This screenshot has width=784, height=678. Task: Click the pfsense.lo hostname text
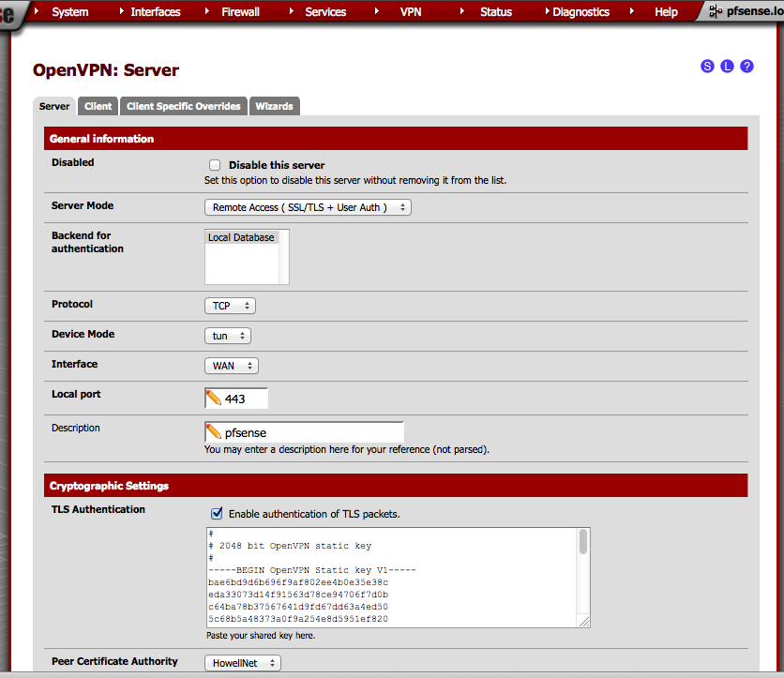pos(755,11)
